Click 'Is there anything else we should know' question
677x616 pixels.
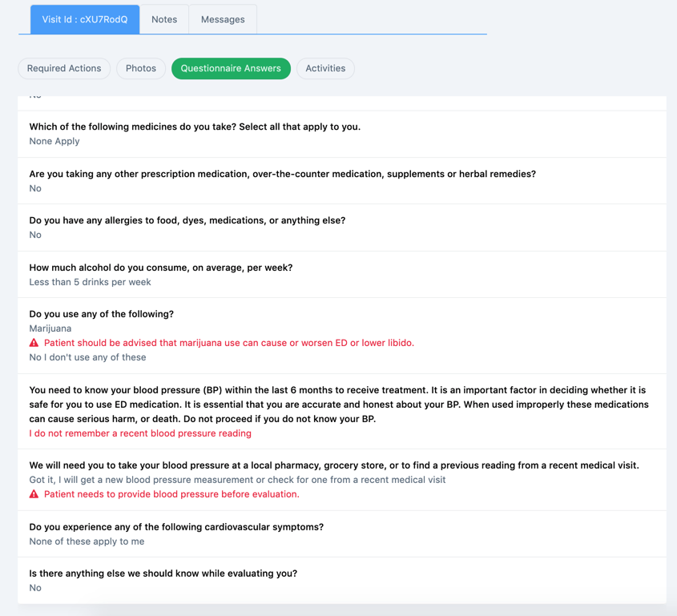click(163, 574)
